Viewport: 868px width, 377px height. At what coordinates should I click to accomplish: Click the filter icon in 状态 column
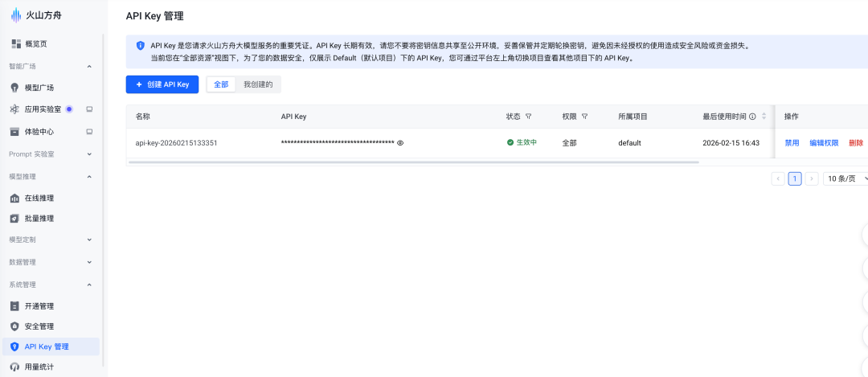point(528,117)
